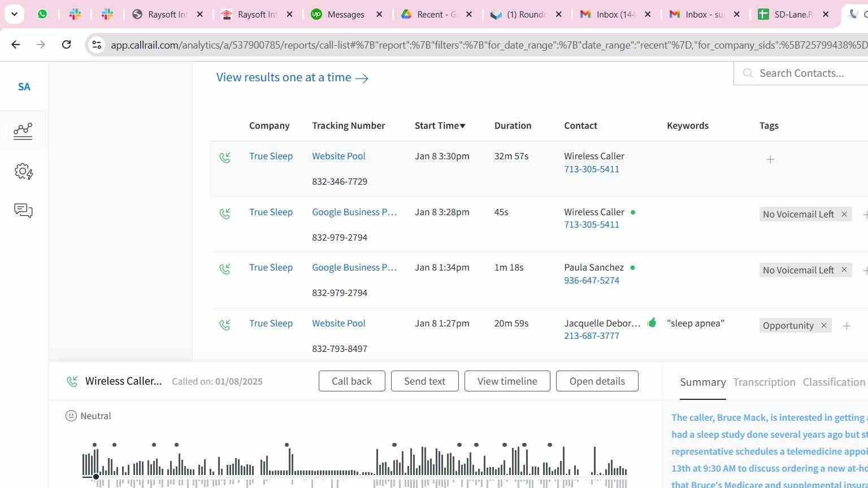This screenshot has height=488, width=868.
Task: Focus the Search Contacts field
Action: pos(801,73)
